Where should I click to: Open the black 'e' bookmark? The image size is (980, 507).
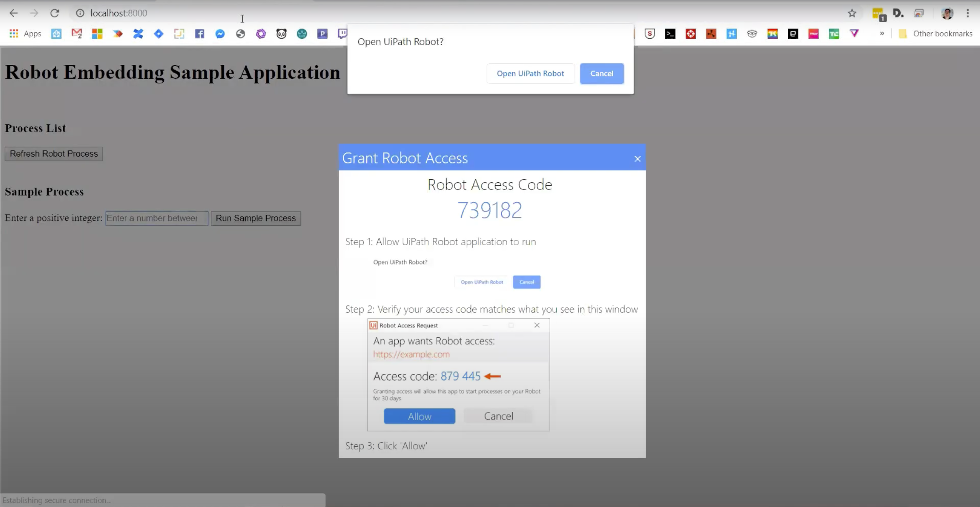tap(793, 34)
